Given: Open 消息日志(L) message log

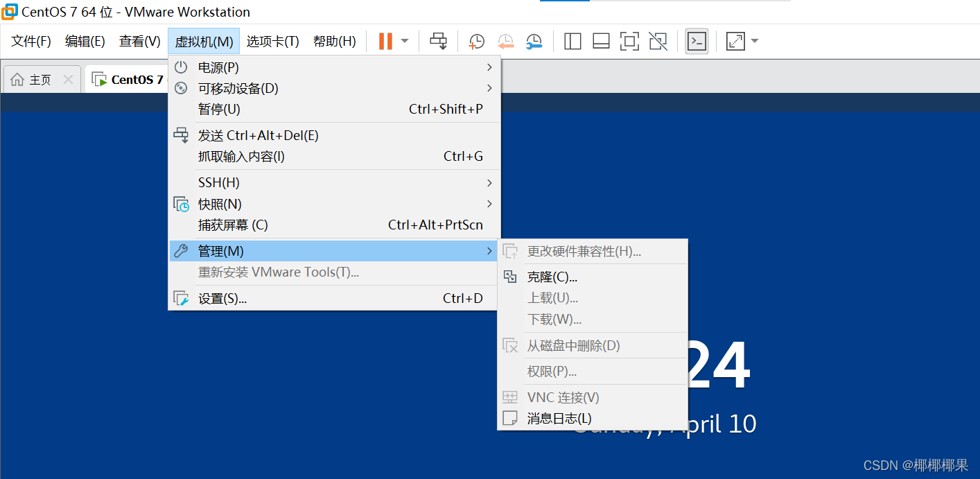Looking at the screenshot, I should (593, 418).
